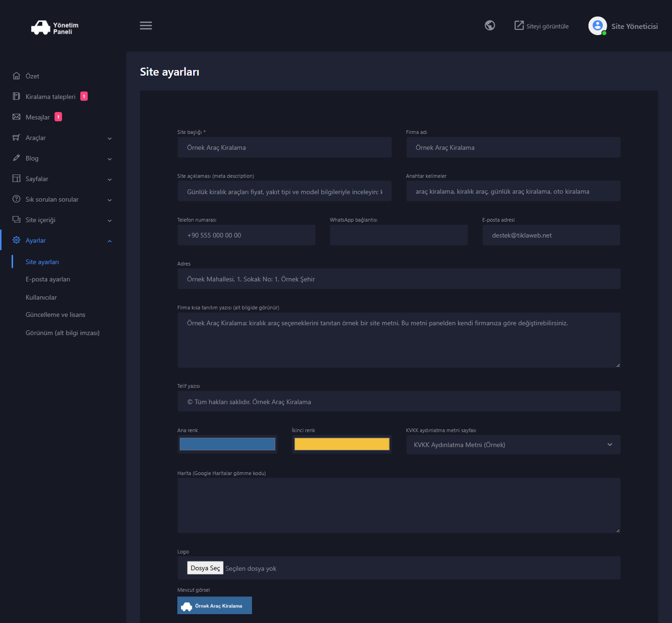Click the Site Yöneticisi user avatar
Viewport: 672px width, 623px height.
click(x=597, y=26)
